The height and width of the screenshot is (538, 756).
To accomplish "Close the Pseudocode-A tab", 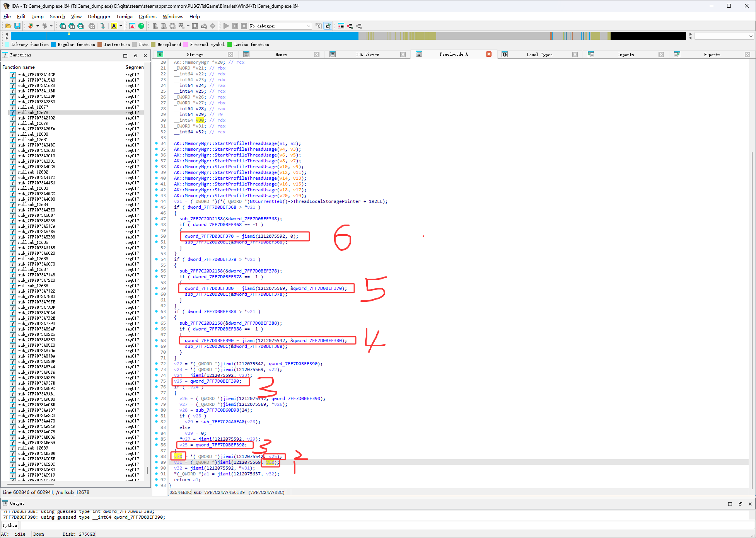I will (x=489, y=54).
